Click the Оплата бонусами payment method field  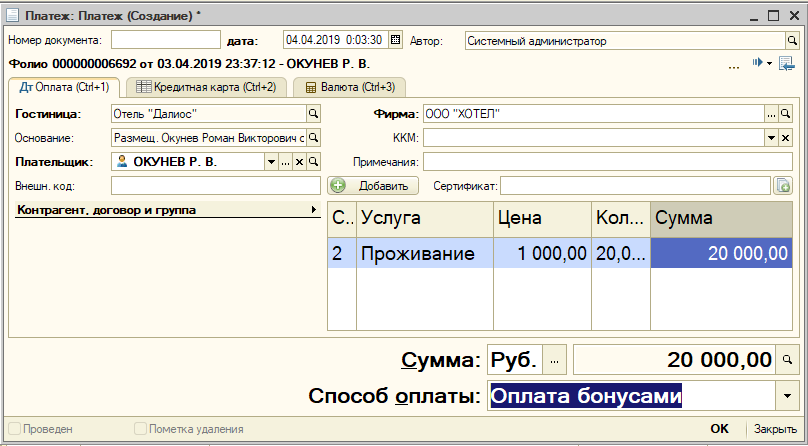[631, 396]
